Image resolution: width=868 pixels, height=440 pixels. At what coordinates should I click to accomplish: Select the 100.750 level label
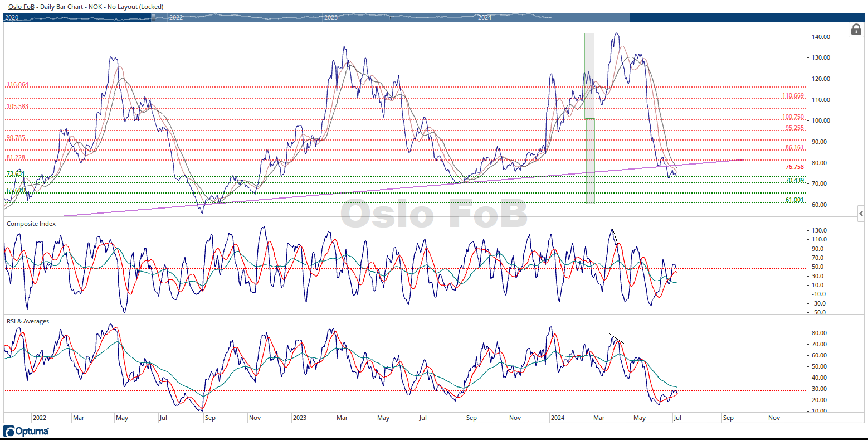793,117
